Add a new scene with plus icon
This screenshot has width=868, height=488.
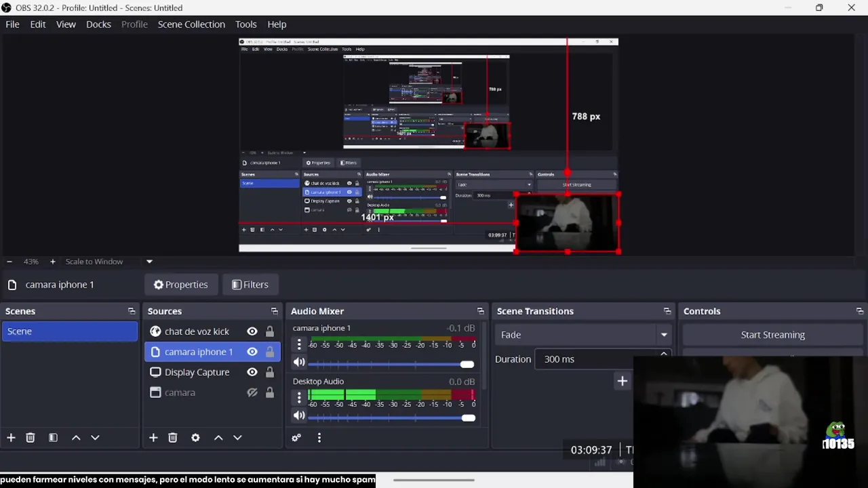tap(11, 438)
